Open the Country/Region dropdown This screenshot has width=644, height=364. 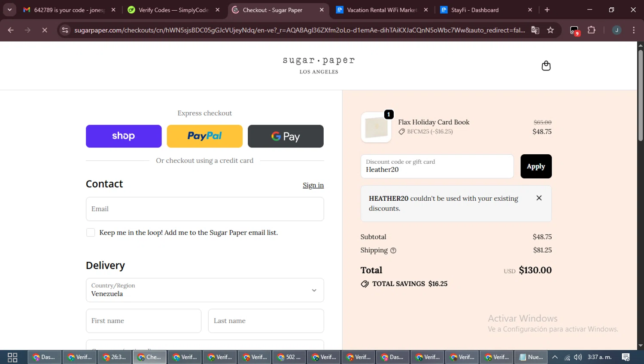coord(205,290)
